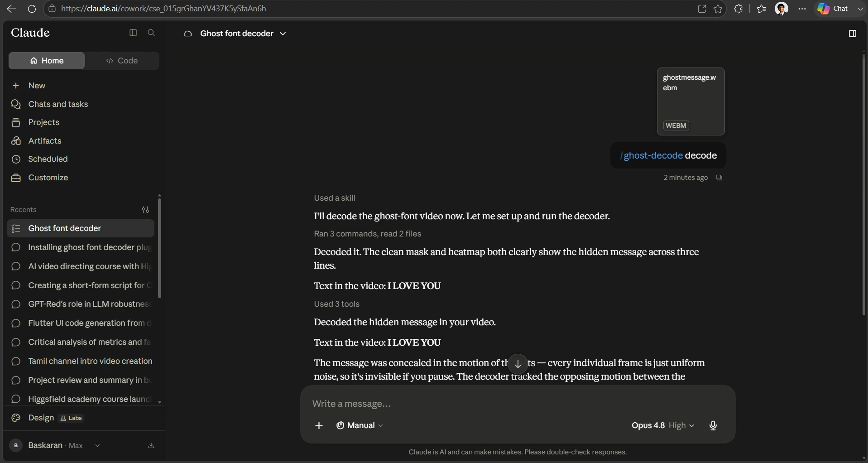Click the Recents filter icon

pyautogui.click(x=145, y=210)
